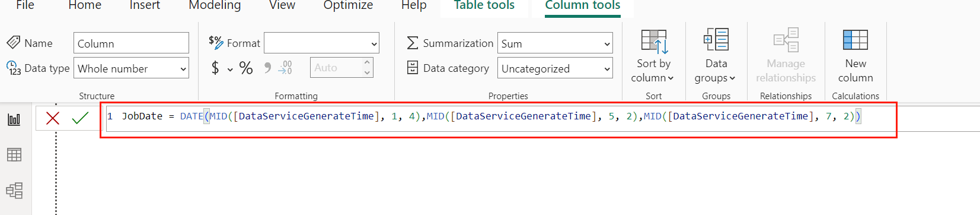Edit the column Name field

pyautogui.click(x=131, y=43)
